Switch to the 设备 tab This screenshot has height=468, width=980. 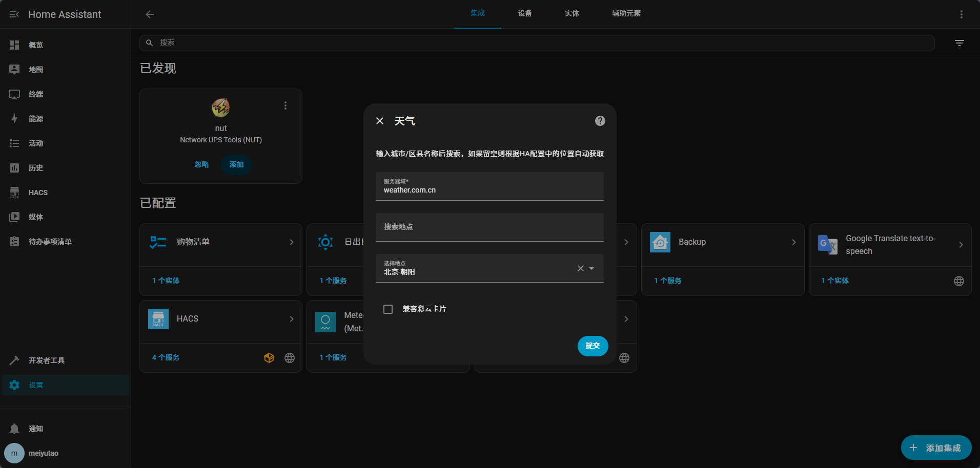pos(525,14)
